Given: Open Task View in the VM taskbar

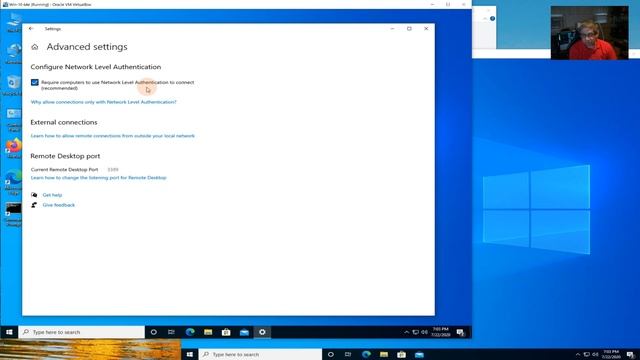Looking at the screenshot, I should coord(171,332).
